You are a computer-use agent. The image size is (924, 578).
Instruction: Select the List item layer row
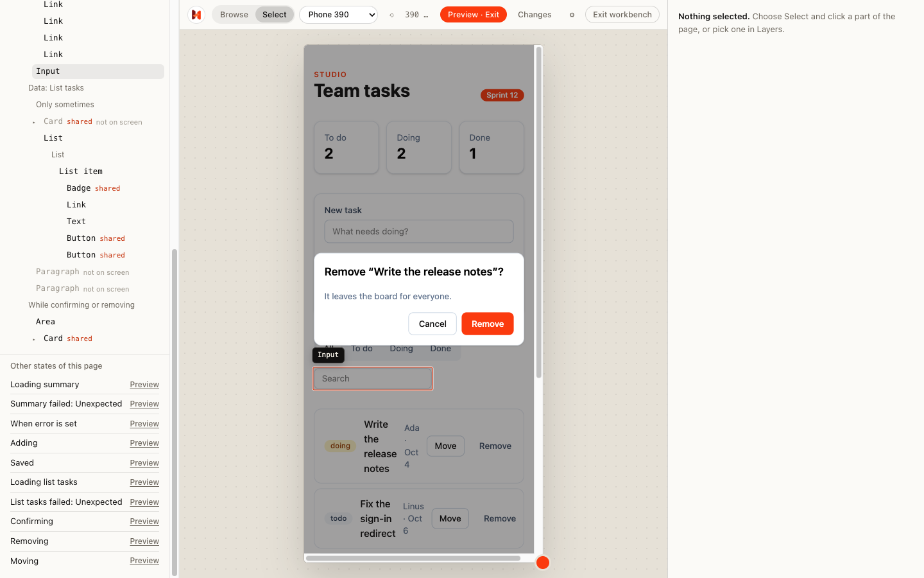pyautogui.click(x=81, y=171)
